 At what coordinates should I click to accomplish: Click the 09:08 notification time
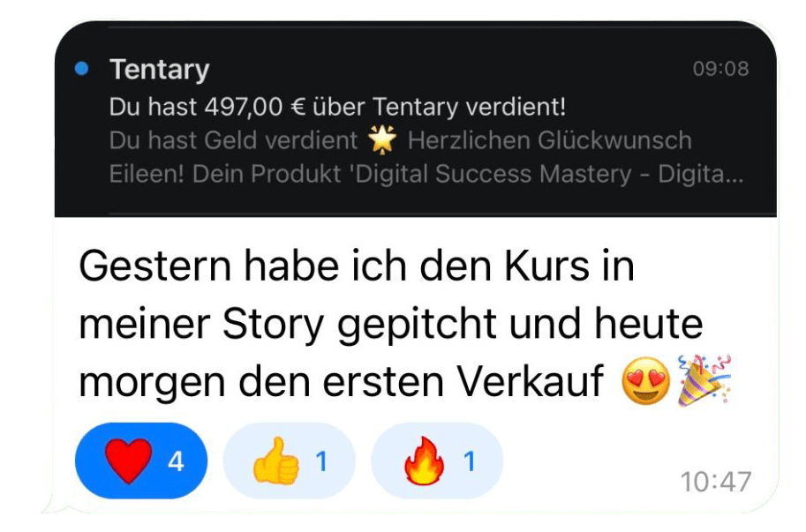pyautogui.click(x=720, y=69)
